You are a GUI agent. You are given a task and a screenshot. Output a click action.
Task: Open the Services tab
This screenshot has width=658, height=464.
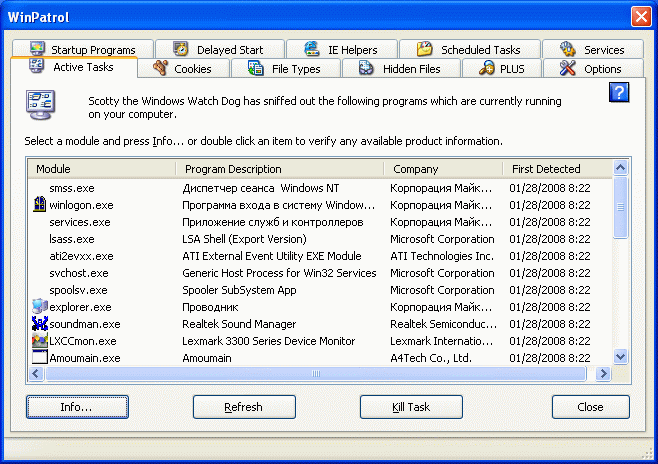pos(593,49)
